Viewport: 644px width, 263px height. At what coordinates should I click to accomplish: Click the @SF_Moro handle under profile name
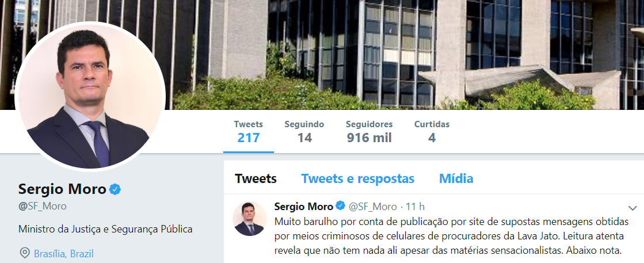[x=43, y=206]
